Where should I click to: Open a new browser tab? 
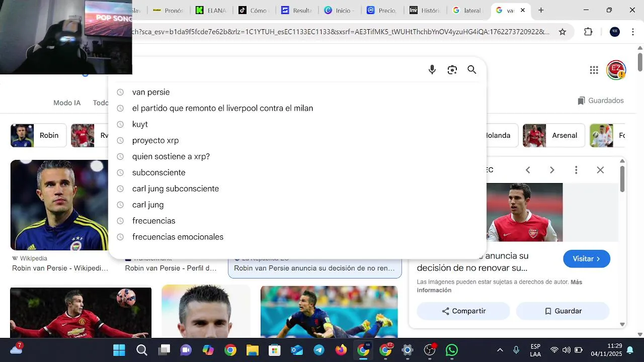tap(541, 10)
